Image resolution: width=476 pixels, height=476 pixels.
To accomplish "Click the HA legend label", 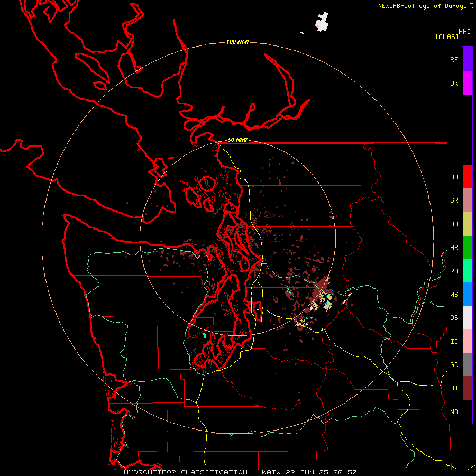I will pyautogui.click(x=454, y=177).
